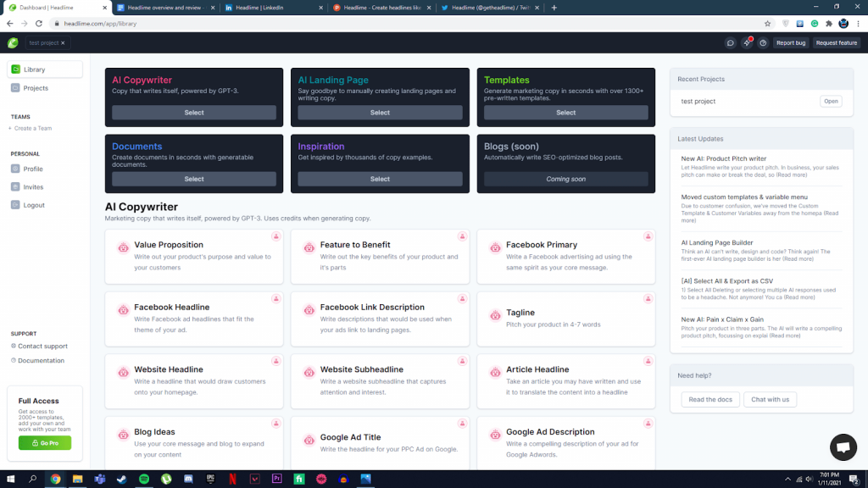Screen dimensions: 868x488
Task: Open the Contact support link
Action: pyautogui.click(x=39, y=347)
